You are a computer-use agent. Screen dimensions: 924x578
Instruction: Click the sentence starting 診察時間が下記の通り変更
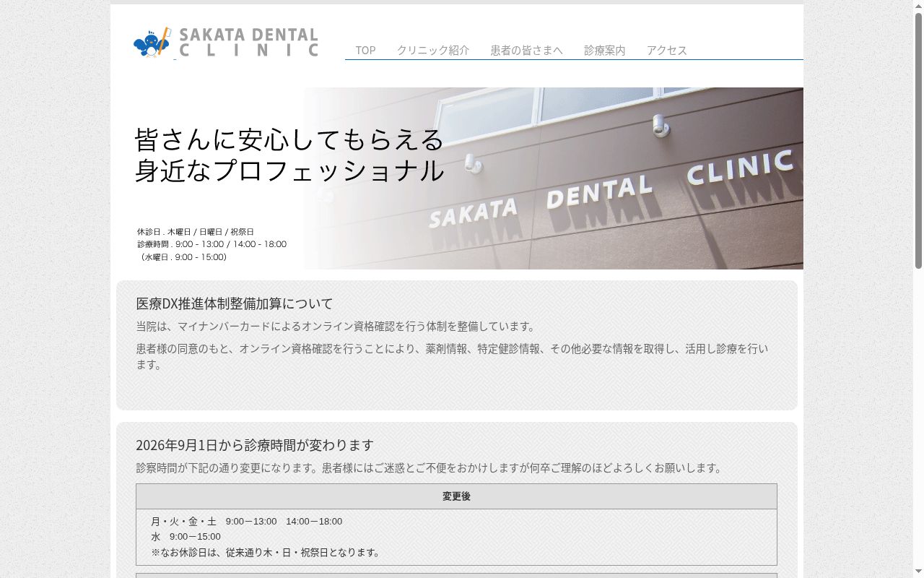[431, 467]
